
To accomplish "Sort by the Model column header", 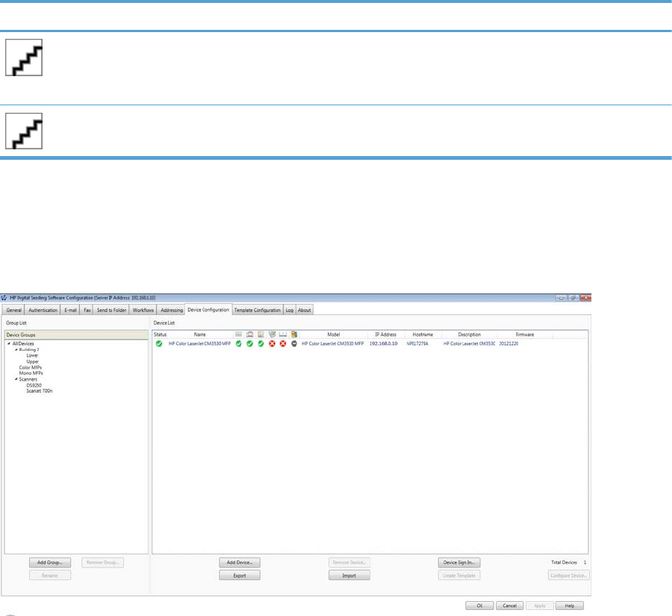I will (x=334, y=335).
